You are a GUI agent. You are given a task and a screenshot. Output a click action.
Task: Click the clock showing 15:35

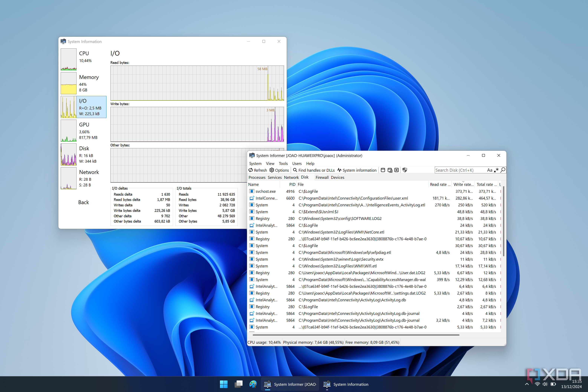tap(577, 381)
